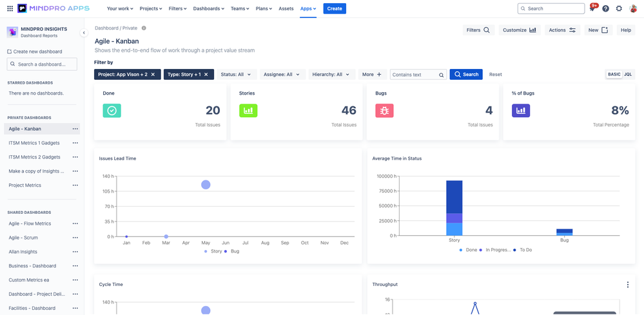The width and height of the screenshot is (644, 315).
Task: Click the purple % of Bugs icon
Action: (x=521, y=110)
